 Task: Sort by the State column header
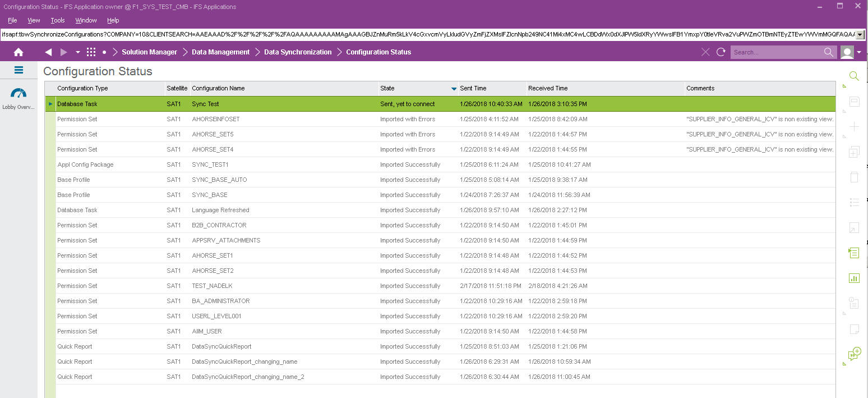[387, 88]
